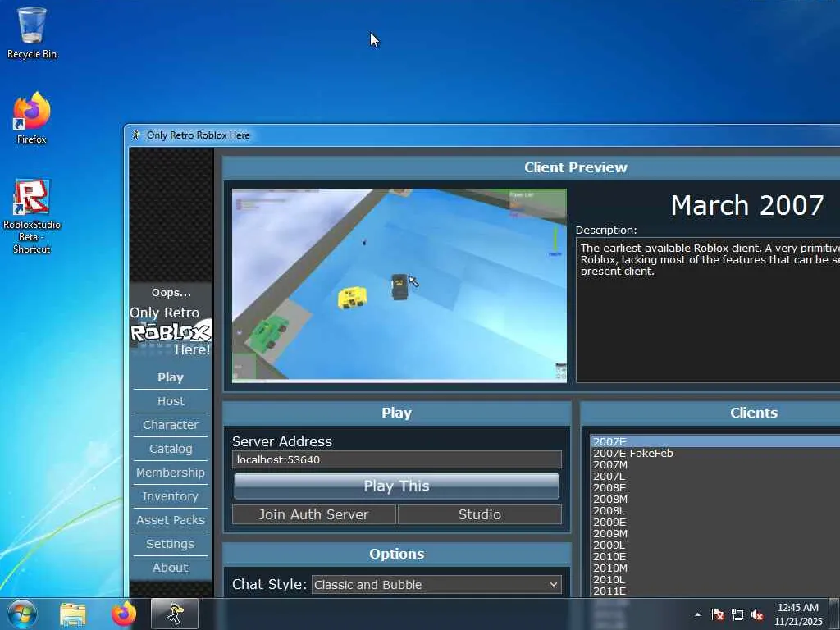Open the Settings sidebar tab
This screenshot has height=630, width=840.
click(x=171, y=544)
